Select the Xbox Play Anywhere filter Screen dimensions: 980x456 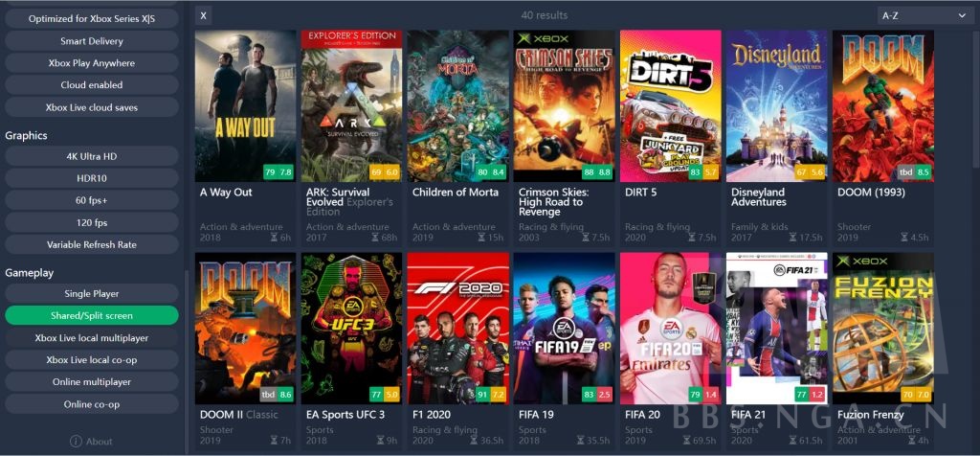pyautogui.click(x=92, y=63)
